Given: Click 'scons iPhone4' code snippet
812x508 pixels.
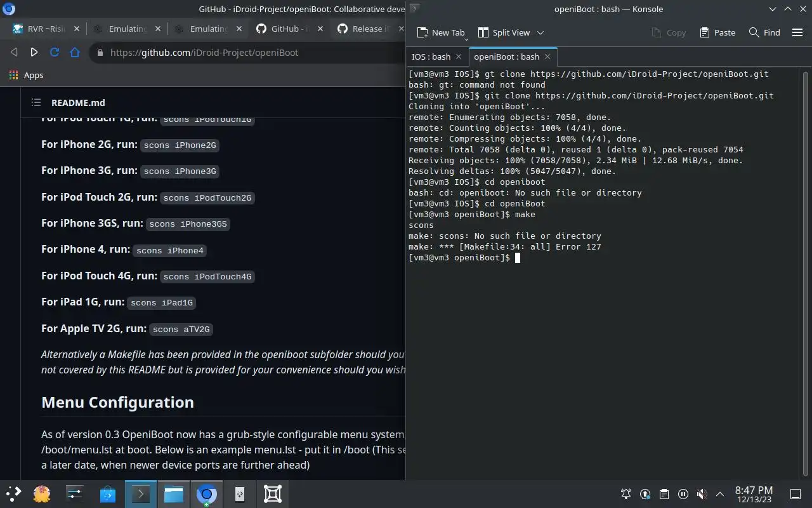Looking at the screenshot, I should pos(170,251).
